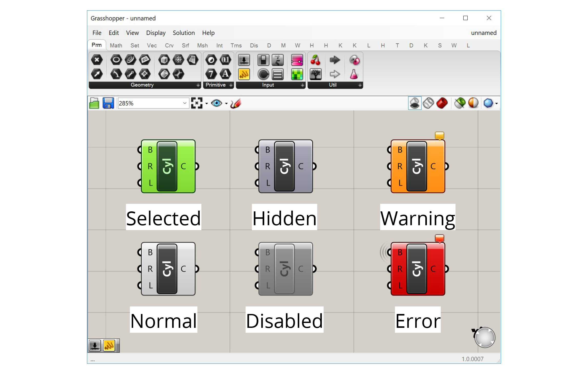This screenshot has height=374, width=588.
Task: Save document with blue floppy icon
Action: coord(108,103)
